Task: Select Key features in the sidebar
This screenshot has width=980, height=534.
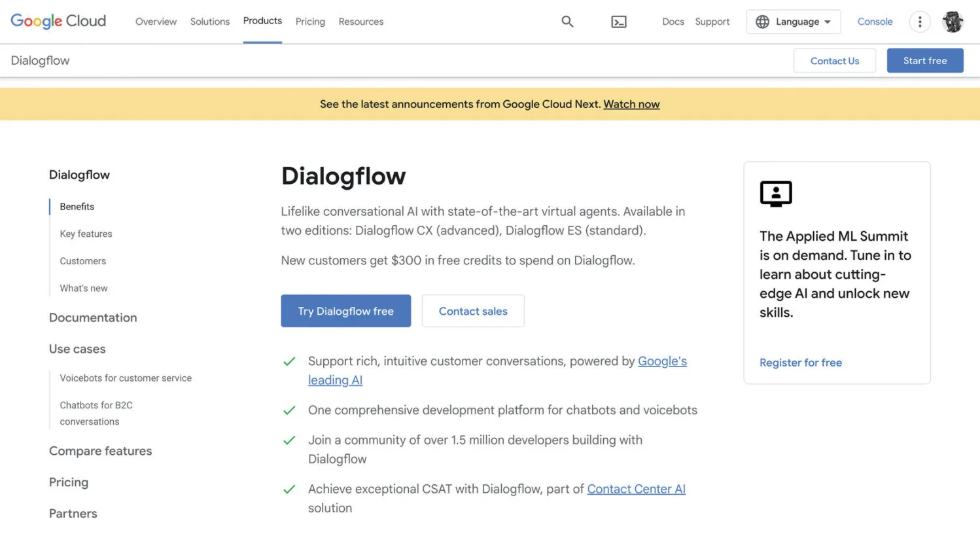Action: tap(86, 234)
